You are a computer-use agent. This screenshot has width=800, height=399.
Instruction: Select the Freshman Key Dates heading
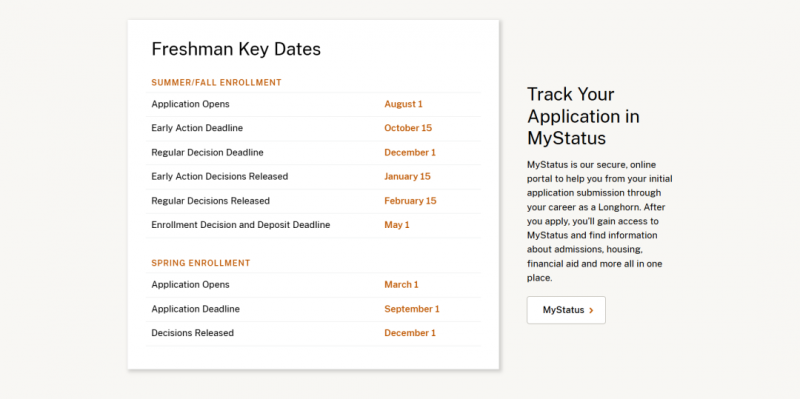coord(236,49)
